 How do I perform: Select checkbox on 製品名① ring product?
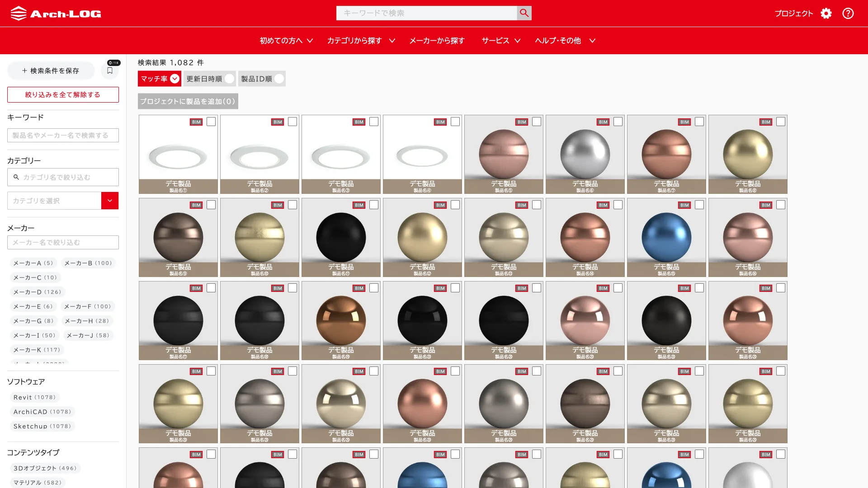tap(211, 122)
